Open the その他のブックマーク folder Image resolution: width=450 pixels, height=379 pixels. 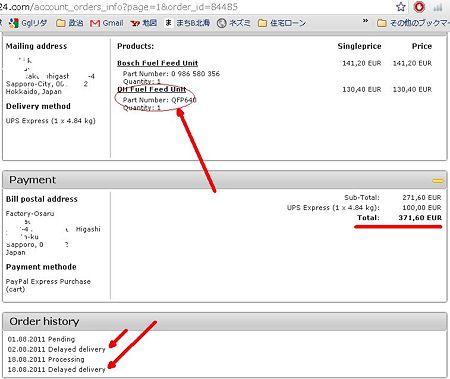click(413, 23)
